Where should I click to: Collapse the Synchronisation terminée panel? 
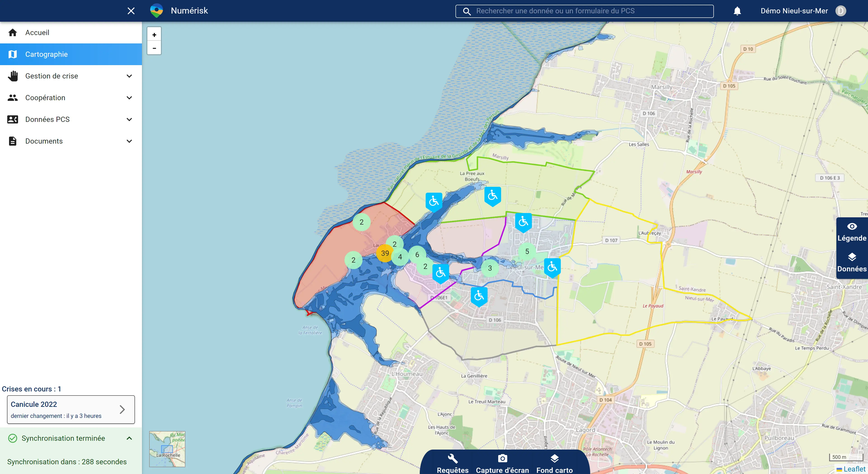pyautogui.click(x=129, y=438)
